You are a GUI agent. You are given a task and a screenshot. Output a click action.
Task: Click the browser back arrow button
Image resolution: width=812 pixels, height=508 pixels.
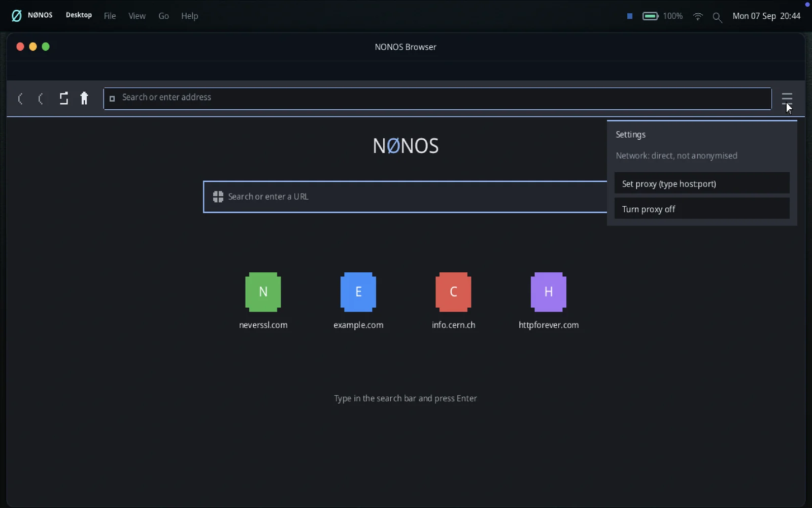pyautogui.click(x=20, y=99)
